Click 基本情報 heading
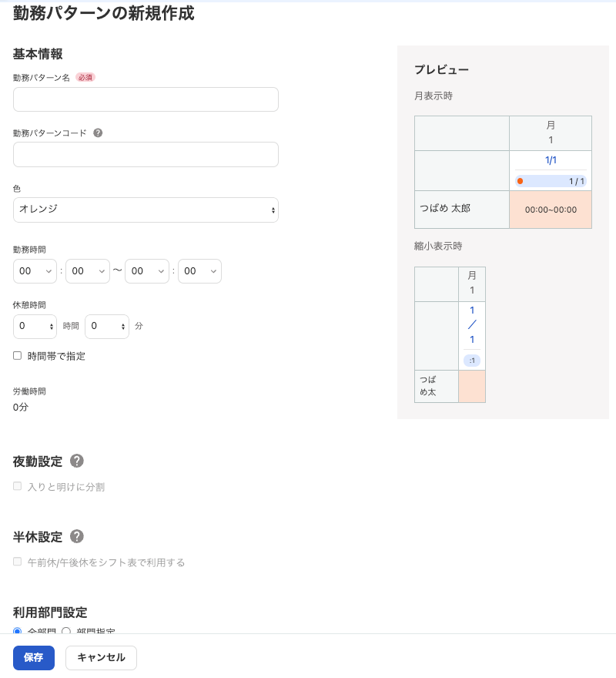The height and width of the screenshot is (678, 616). [38, 54]
